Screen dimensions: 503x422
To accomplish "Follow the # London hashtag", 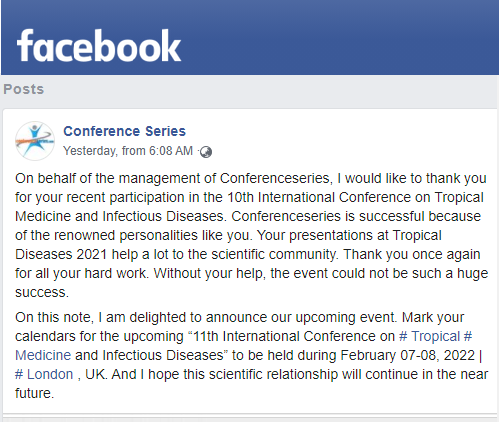I will pyautogui.click(x=44, y=374).
